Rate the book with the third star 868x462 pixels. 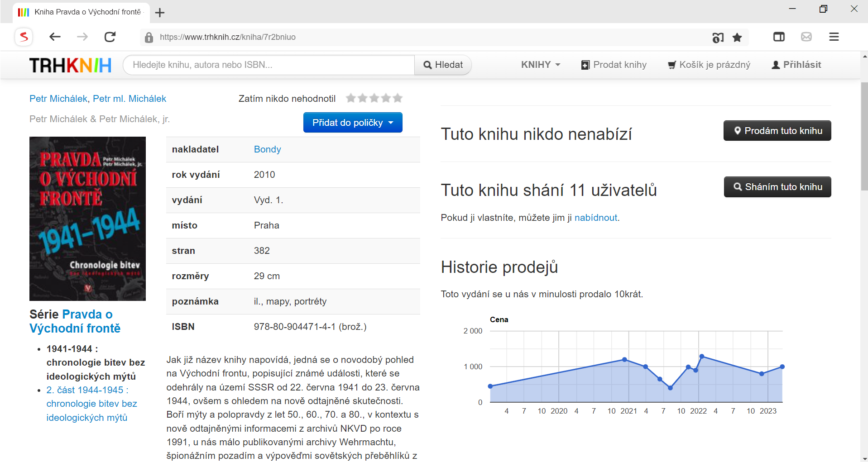[x=374, y=98]
